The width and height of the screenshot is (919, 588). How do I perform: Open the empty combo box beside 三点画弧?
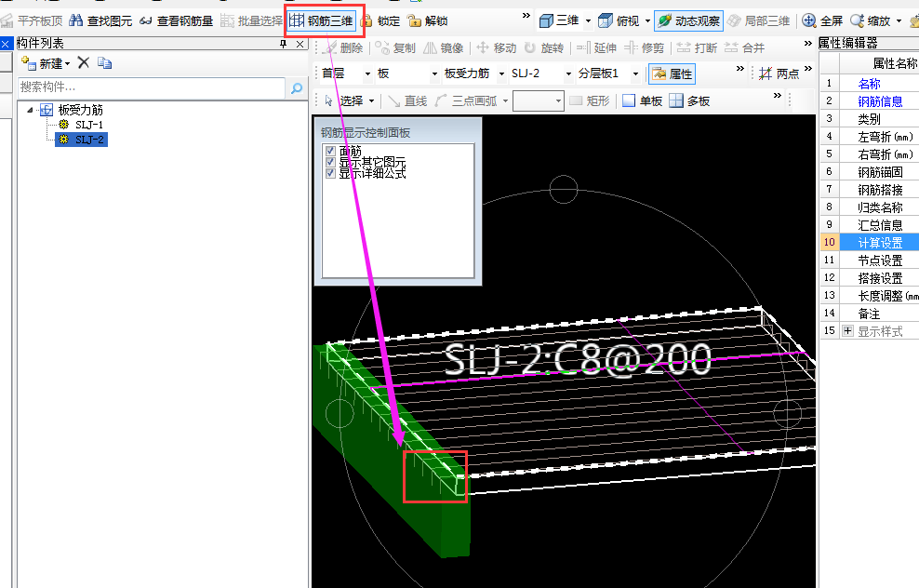(538, 100)
